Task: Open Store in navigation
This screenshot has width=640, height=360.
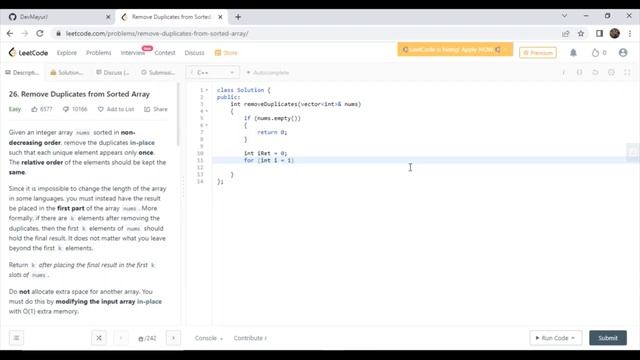Action: 226,53
